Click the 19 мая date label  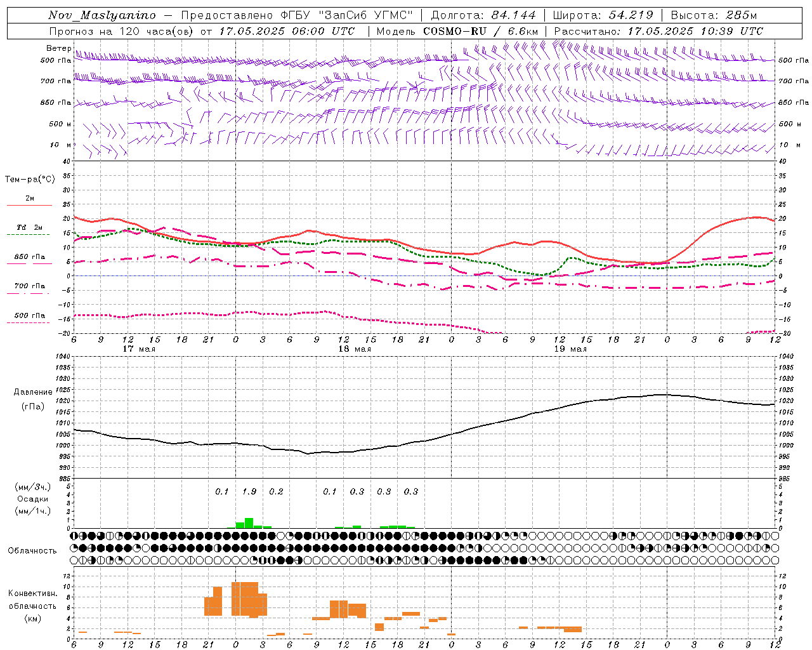(570, 349)
